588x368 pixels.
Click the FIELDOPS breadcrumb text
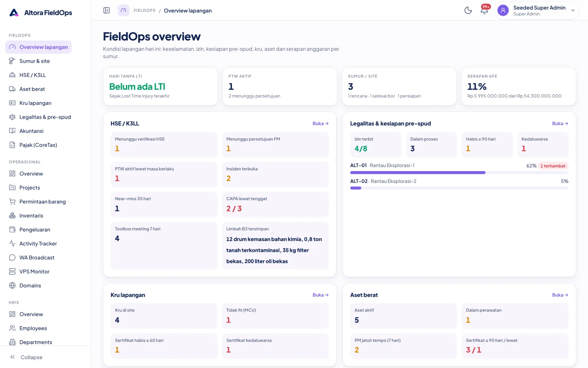coord(145,10)
